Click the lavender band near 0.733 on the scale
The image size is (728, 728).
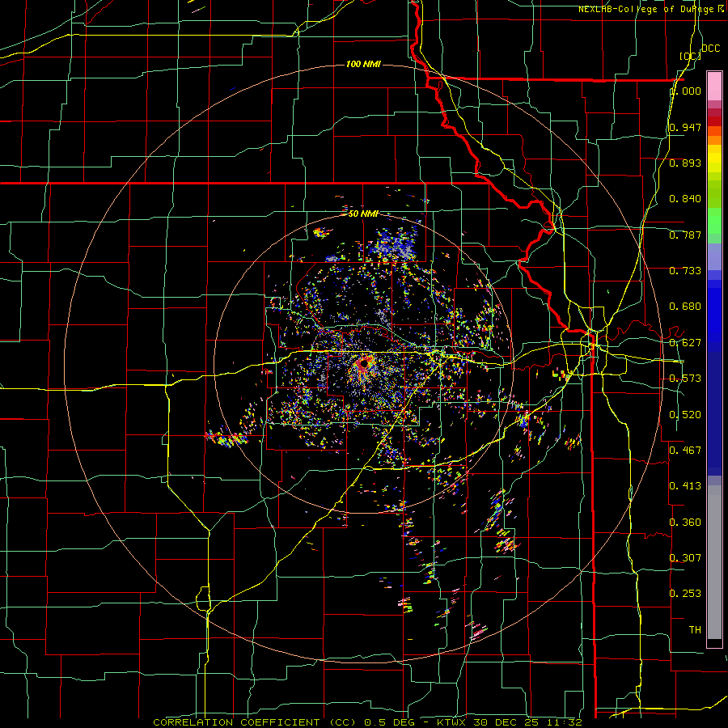click(x=714, y=256)
